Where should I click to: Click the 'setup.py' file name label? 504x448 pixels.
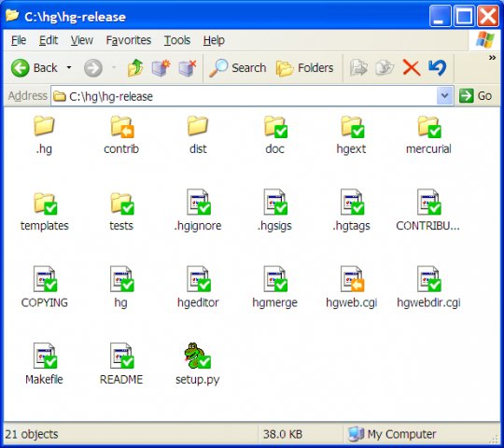197,380
